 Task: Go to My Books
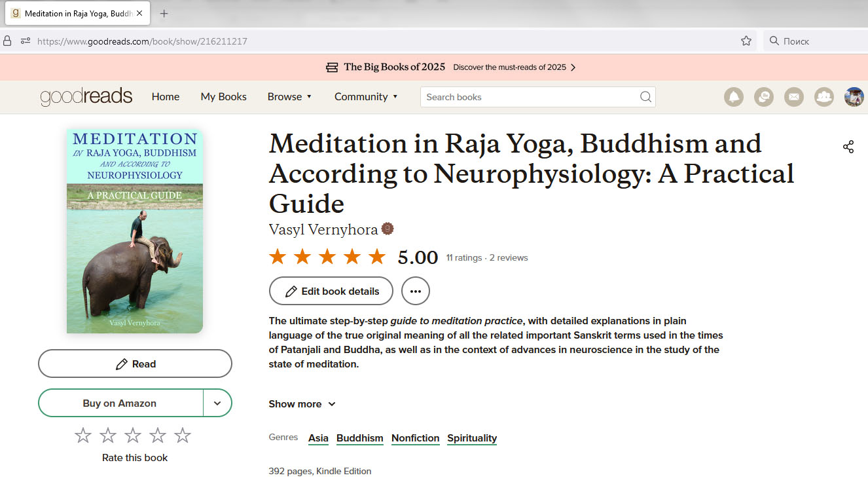224,96
